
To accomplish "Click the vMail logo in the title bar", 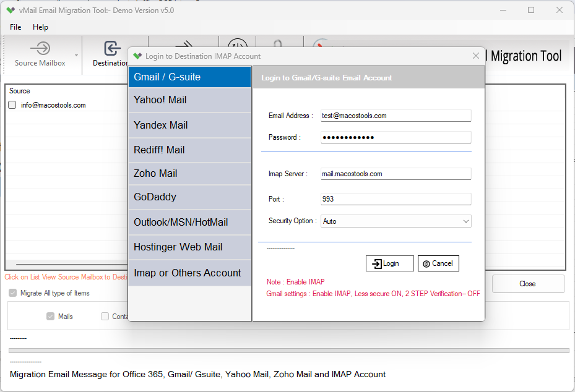I will pos(11,11).
